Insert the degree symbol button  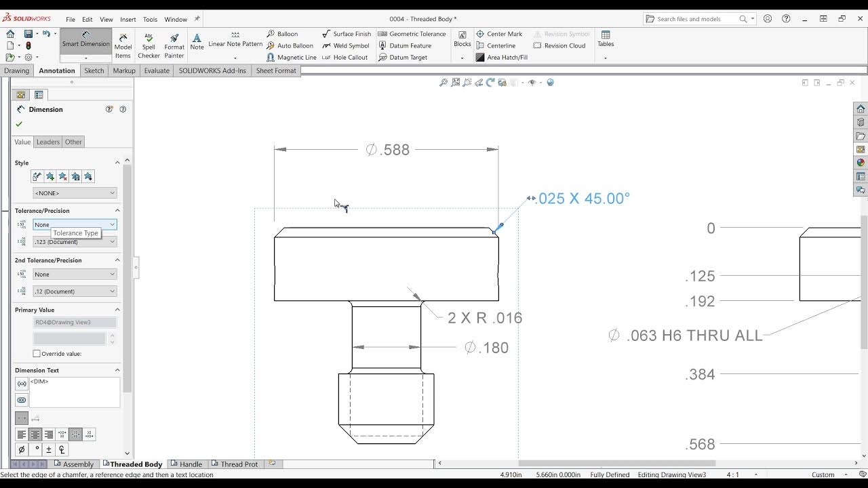click(x=35, y=449)
